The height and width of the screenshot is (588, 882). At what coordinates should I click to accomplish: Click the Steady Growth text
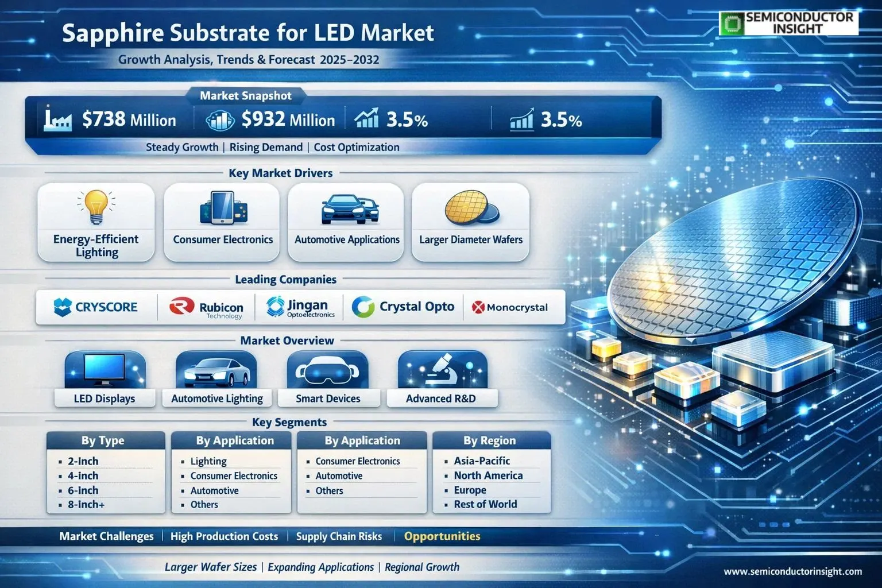coord(182,147)
